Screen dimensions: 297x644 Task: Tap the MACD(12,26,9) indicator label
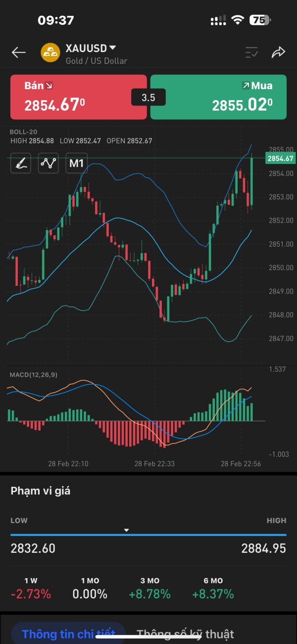[x=34, y=375]
